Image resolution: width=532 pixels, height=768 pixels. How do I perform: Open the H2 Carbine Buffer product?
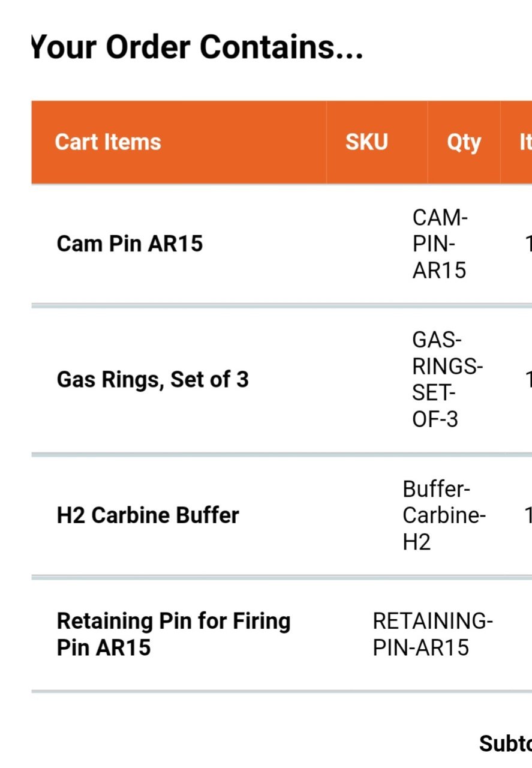pyautogui.click(x=148, y=515)
